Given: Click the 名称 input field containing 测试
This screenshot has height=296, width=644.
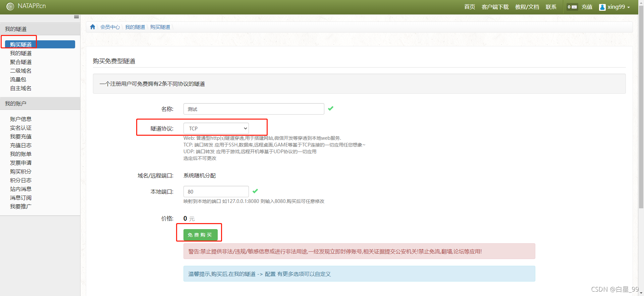Looking at the screenshot, I should point(254,109).
